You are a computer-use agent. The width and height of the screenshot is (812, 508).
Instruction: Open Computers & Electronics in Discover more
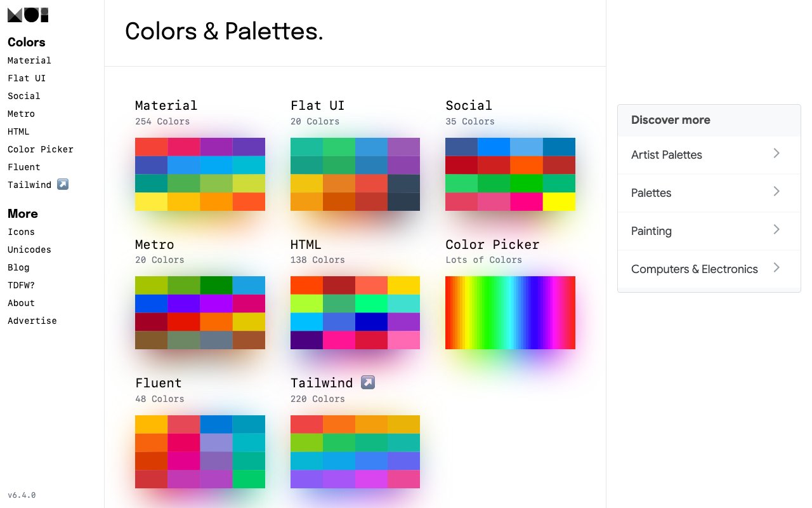[x=709, y=269]
